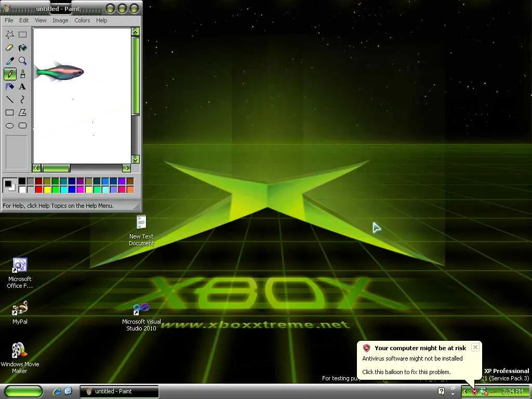This screenshot has width=532, height=399.
Task: Select the yellow color swatch
Action: (47, 189)
